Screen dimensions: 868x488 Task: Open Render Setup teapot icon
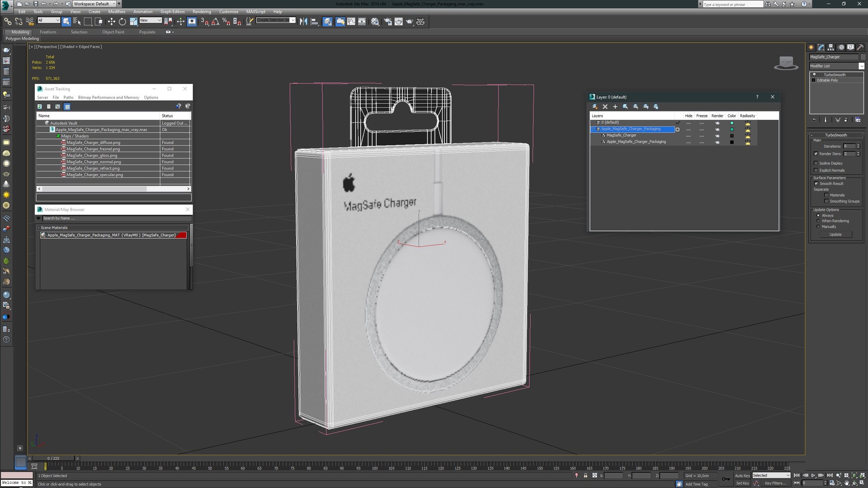(387, 22)
